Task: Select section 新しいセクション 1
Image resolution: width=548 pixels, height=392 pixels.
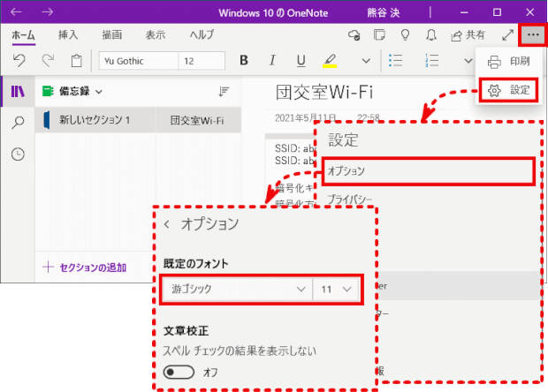Action: tap(95, 120)
